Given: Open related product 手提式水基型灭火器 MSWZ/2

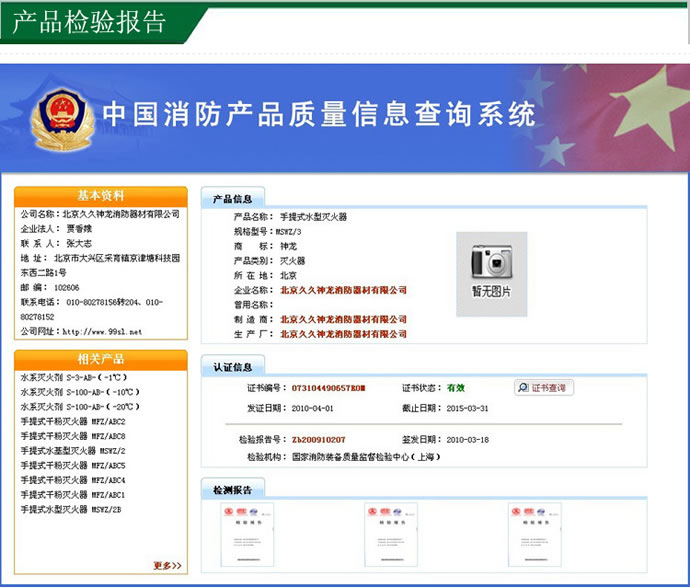Looking at the screenshot, I should tap(73, 451).
